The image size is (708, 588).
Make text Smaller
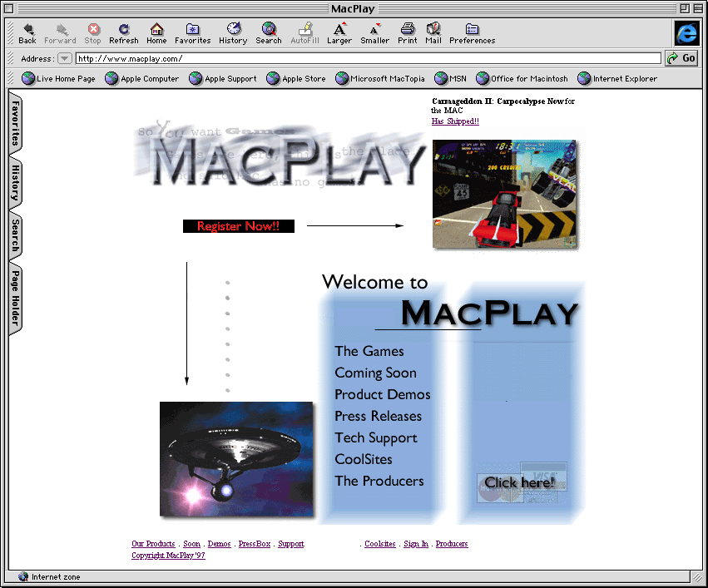tap(374, 34)
